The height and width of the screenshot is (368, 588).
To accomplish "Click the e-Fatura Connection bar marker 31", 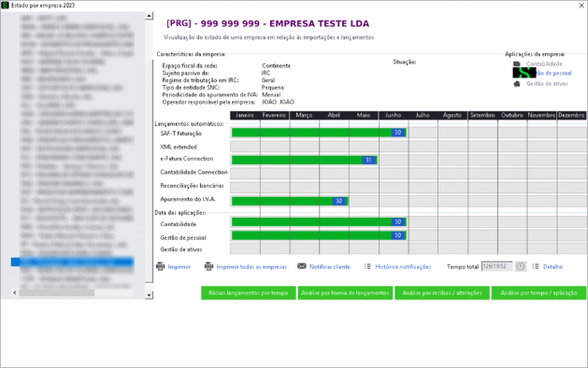I will click(x=369, y=160).
